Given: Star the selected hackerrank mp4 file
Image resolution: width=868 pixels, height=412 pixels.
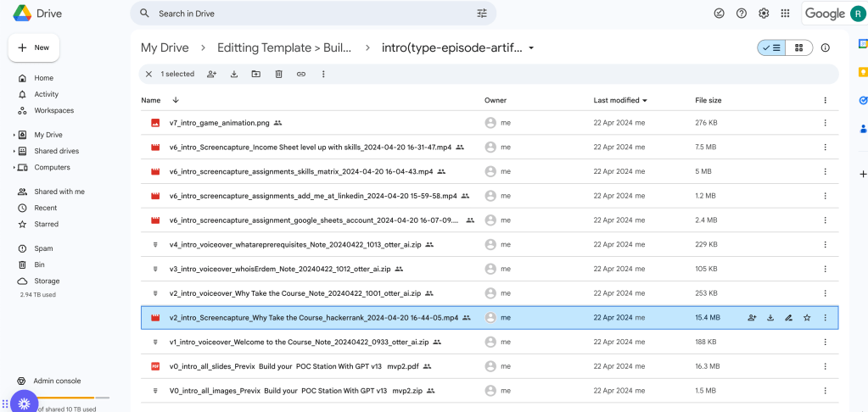Looking at the screenshot, I should [x=807, y=317].
